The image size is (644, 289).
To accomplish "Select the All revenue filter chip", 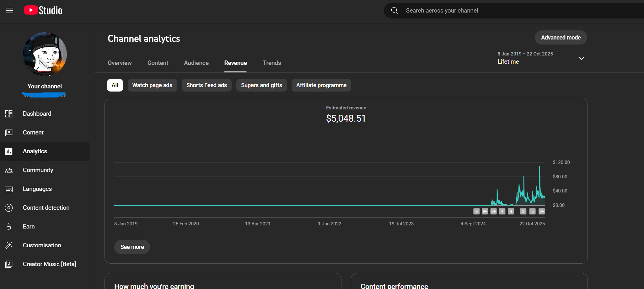I will tap(115, 85).
